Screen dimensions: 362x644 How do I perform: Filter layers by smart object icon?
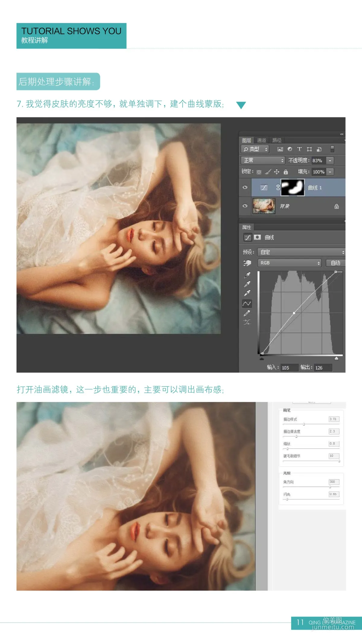click(319, 149)
